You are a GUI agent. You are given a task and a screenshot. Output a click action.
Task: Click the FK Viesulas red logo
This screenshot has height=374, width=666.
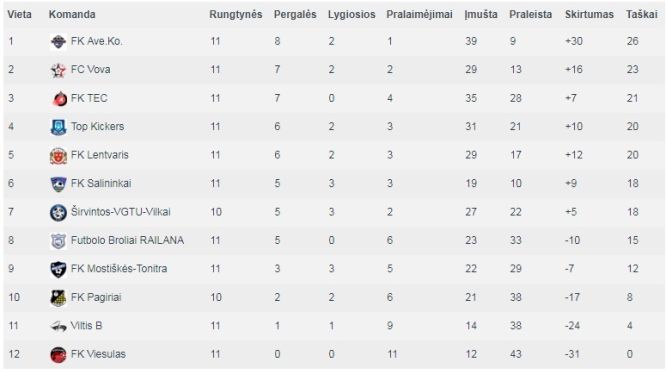(x=58, y=354)
